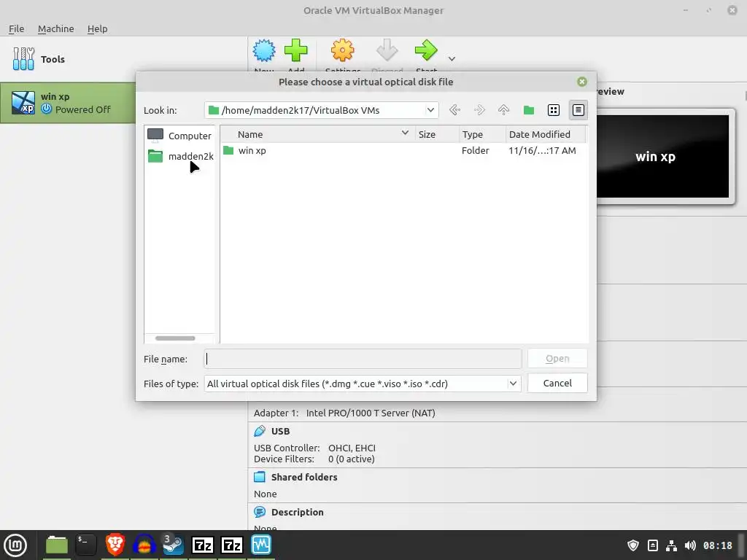This screenshot has height=560, width=747.
Task: Go to parent directory icon
Action: point(503,110)
